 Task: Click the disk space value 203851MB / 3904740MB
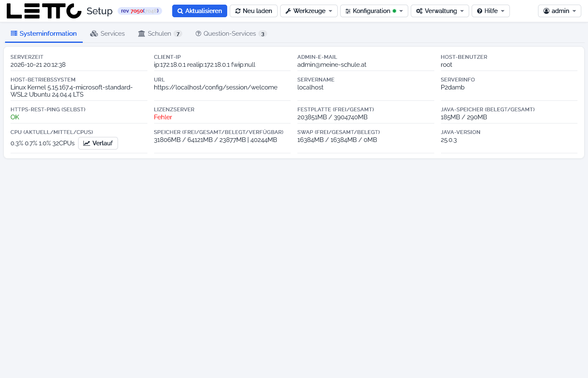click(x=333, y=117)
